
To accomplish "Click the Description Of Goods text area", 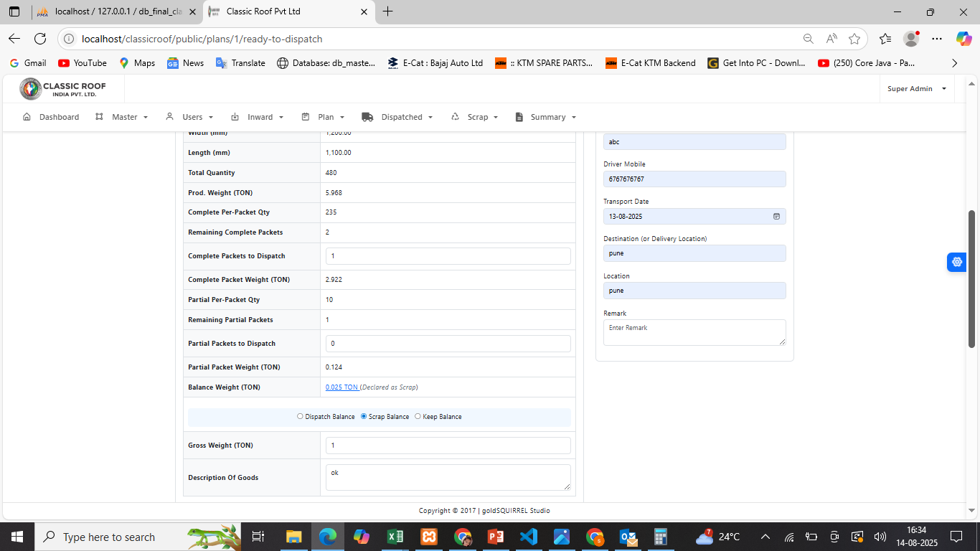I will click(448, 477).
